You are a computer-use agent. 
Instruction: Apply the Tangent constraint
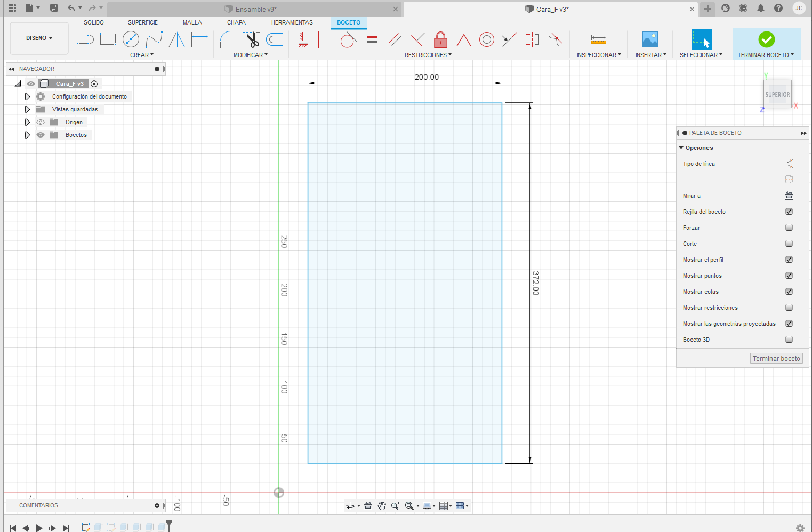[x=349, y=39]
